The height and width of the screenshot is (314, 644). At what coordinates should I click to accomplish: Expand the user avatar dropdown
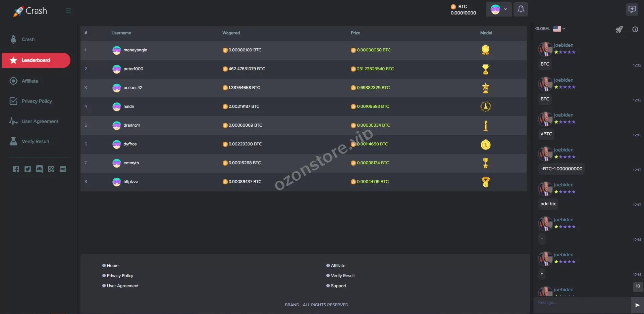pyautogui.click(x=498, y=9)
